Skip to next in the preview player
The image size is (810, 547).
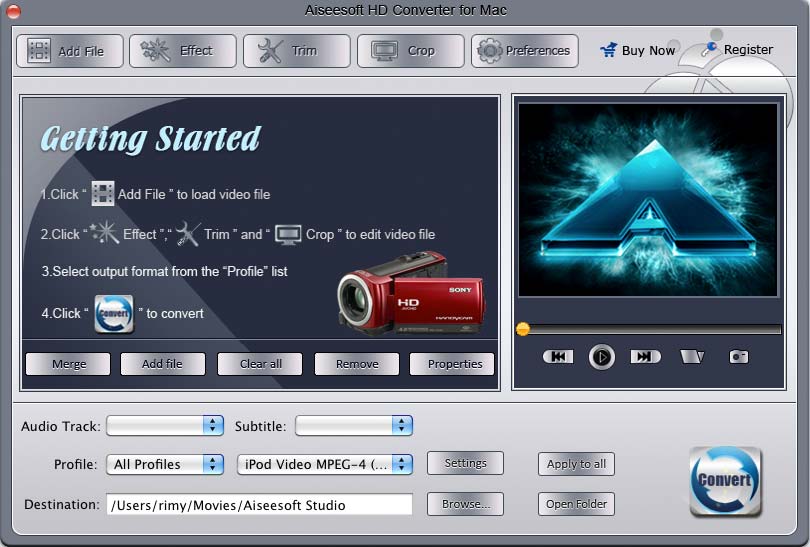(x=645, y=356)
